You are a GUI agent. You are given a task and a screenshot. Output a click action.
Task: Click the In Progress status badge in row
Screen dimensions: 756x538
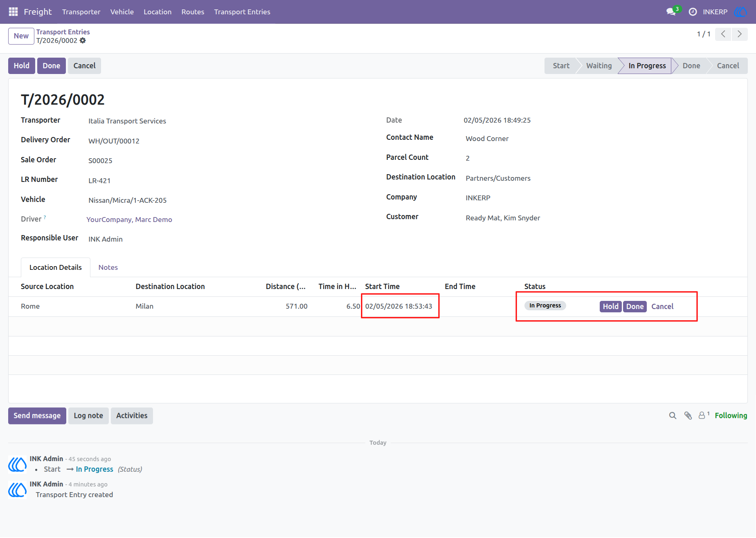point(545,306)
